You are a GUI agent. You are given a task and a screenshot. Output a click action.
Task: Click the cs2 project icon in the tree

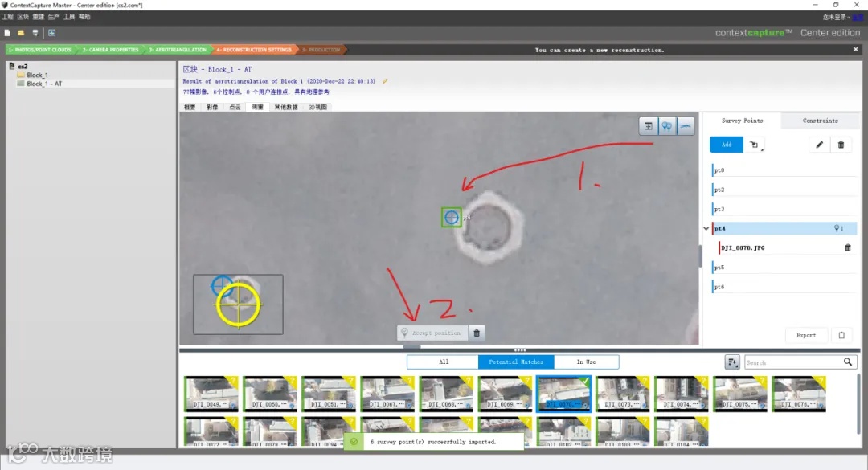tap(11, 66)
